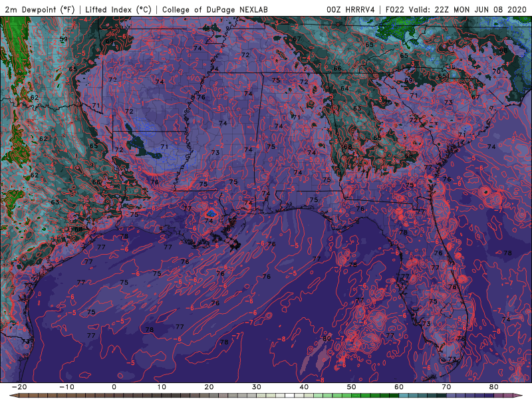Click the '70' color bar label
Image resolution: width=532 pixels, height=399 pixels.
click(446, 387)
